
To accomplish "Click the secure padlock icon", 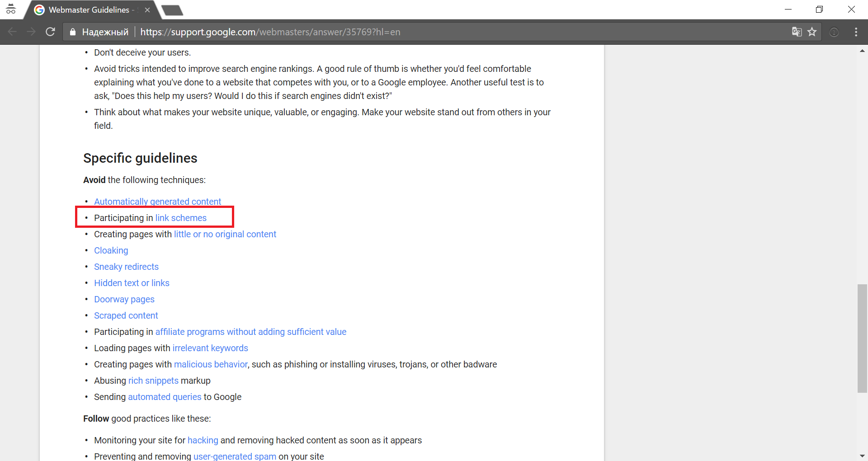I will click(72, 32).
